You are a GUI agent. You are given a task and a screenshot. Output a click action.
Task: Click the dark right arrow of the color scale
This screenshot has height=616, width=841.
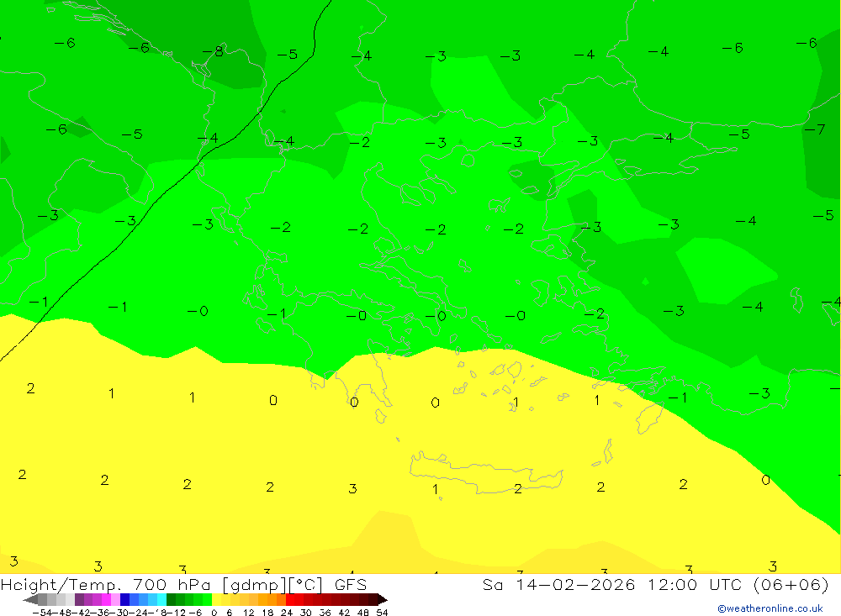coord(382,600)
